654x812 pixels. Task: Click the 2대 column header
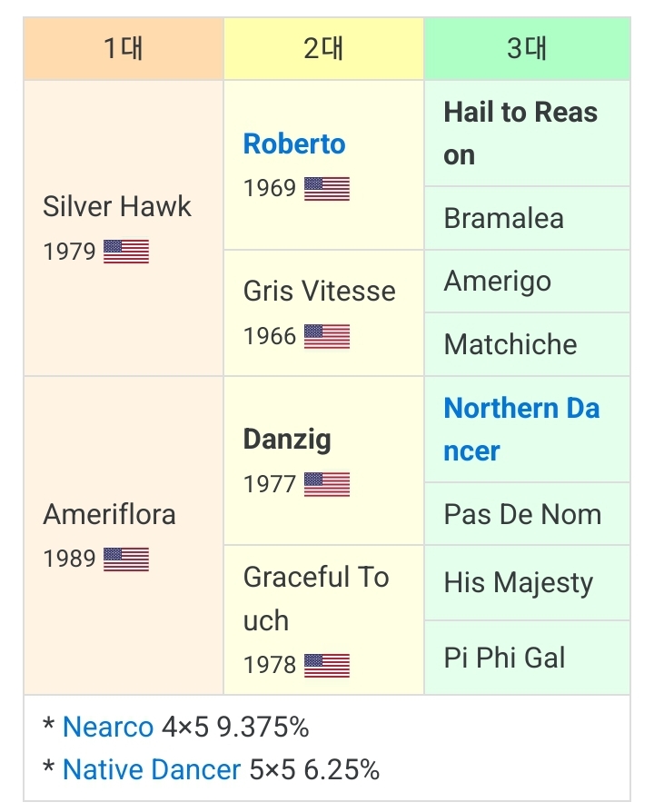click(323, 48)
